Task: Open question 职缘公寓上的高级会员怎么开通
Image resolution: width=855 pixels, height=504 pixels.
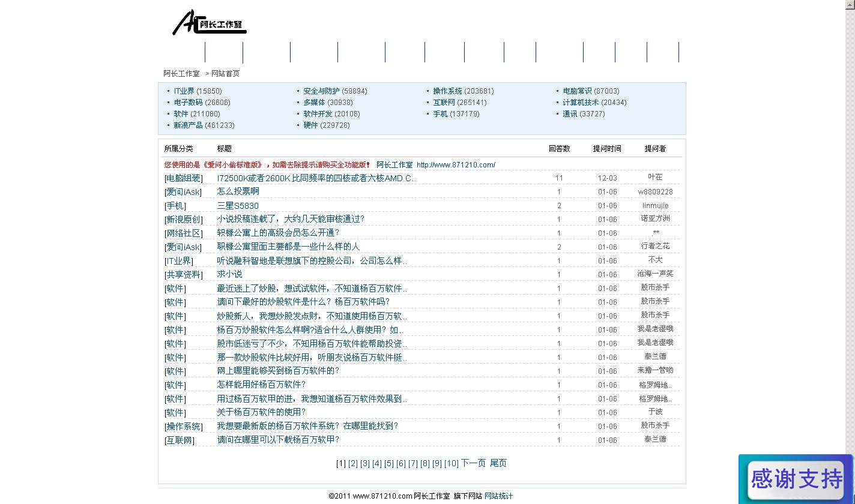Action: 278,233
